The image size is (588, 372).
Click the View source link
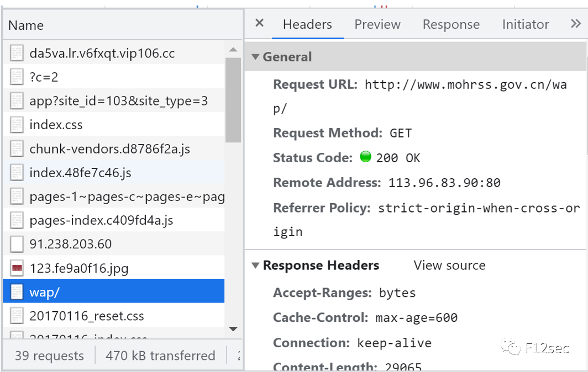pos(449,265)
